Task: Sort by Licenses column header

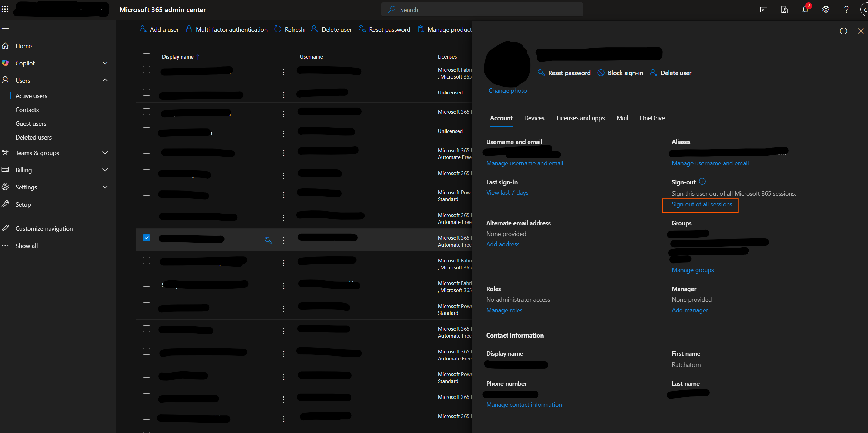Action: (447, 57)
